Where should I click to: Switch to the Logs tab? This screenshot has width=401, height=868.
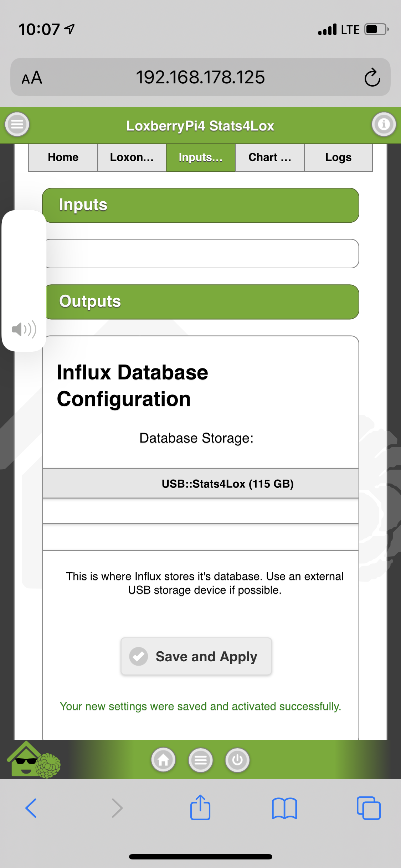point(338,157)
